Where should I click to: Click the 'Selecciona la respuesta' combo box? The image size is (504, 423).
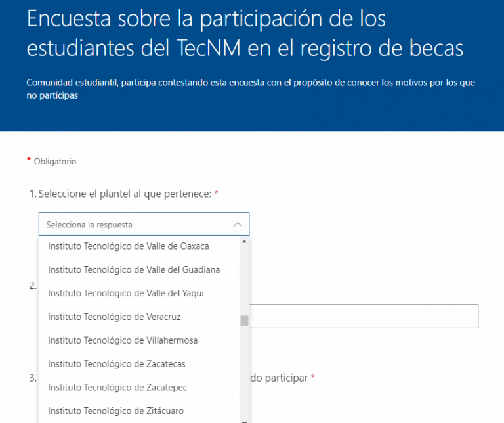click(144, 224)
